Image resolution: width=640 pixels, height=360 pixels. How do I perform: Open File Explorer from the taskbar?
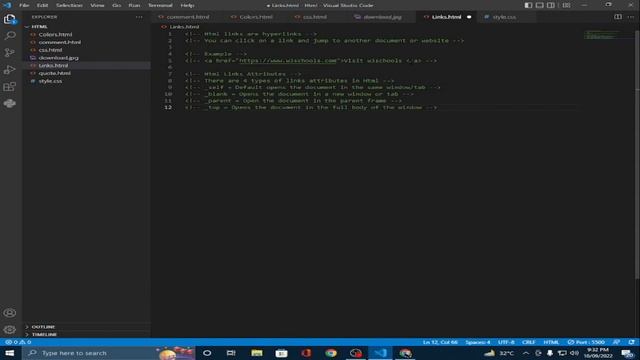(x=257, y=353)
